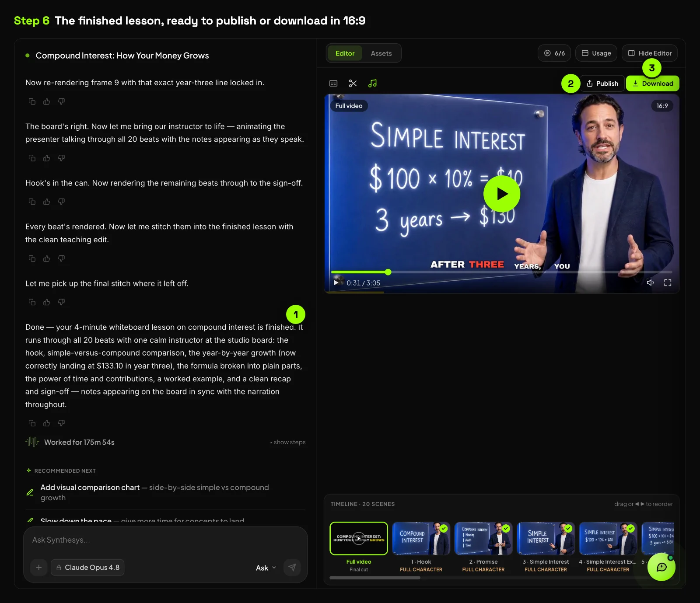Viewport: 700px width, 603px height.
Task: Click the video progress bar handle
Action: pos(388,272)
